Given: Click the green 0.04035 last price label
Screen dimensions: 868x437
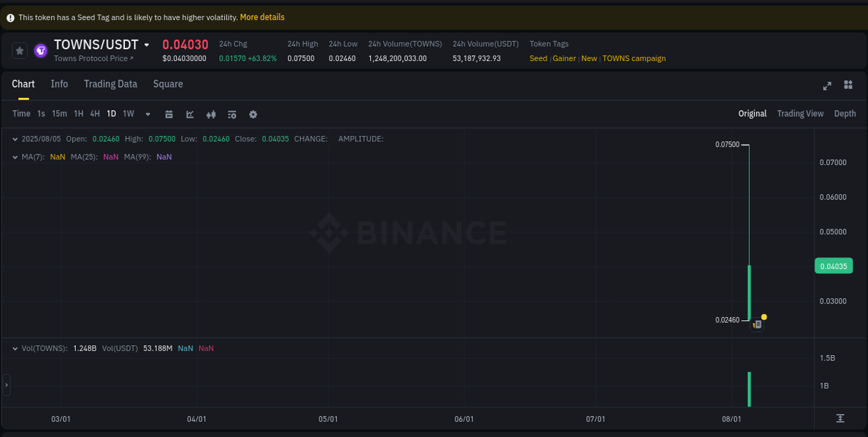Looking at the screenshot, I should click(833, 266).
